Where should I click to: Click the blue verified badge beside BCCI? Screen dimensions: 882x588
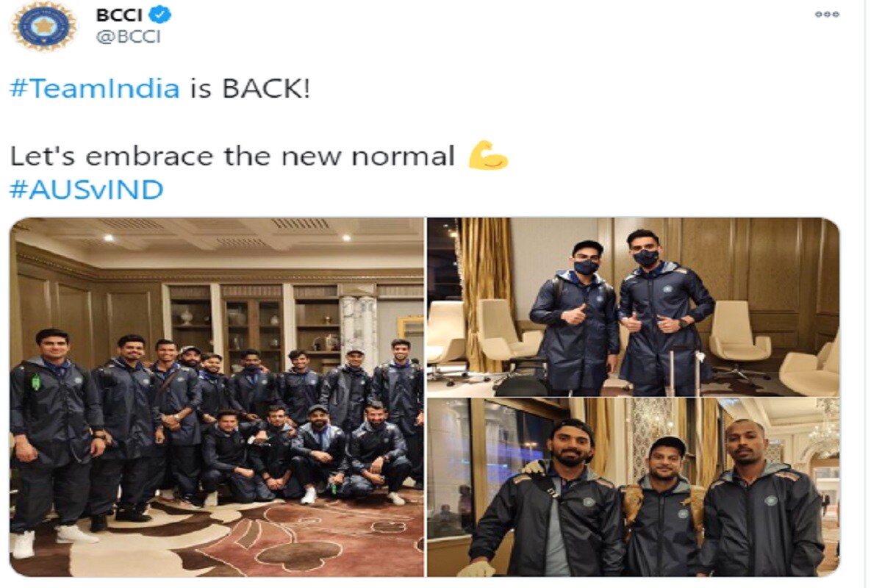(x=159, y=14)
